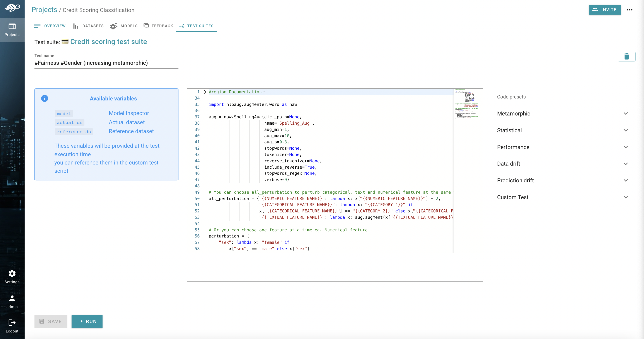This screenshot has height=339, width=644.
Task: Switch to the Overview tab
Action: click(x=50, y=26)
